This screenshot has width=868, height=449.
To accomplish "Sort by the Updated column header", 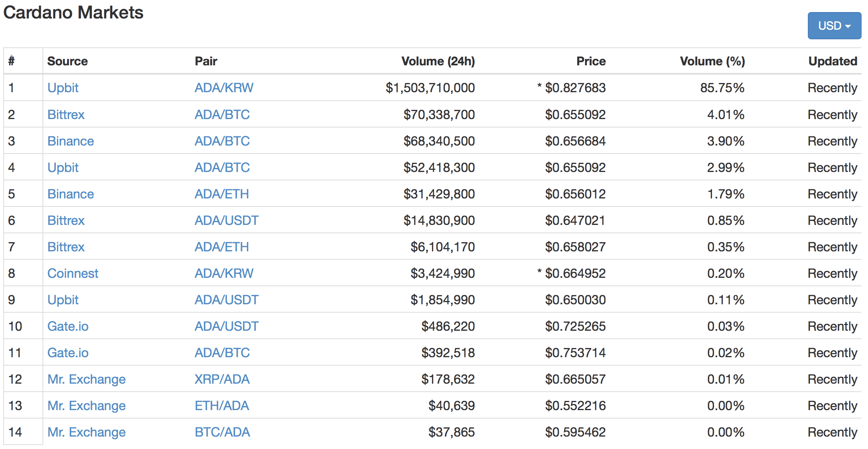I will coord(833,61).
